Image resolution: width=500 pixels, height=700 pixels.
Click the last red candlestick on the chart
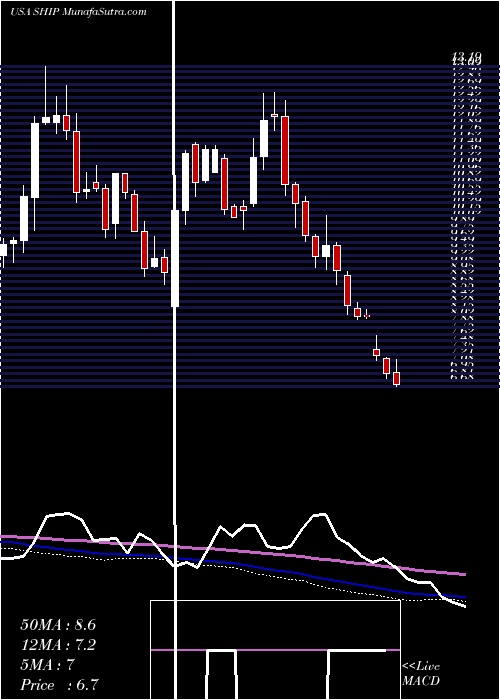[396, 378]
